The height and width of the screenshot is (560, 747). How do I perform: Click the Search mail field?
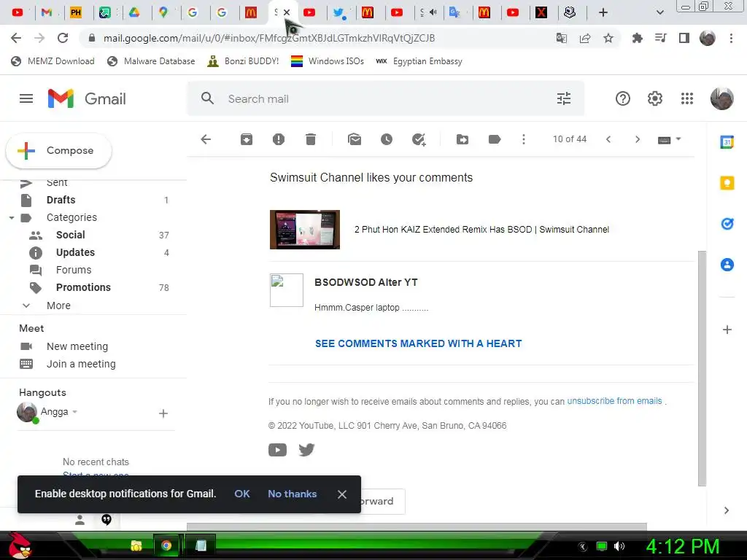[x=386, y=98]
